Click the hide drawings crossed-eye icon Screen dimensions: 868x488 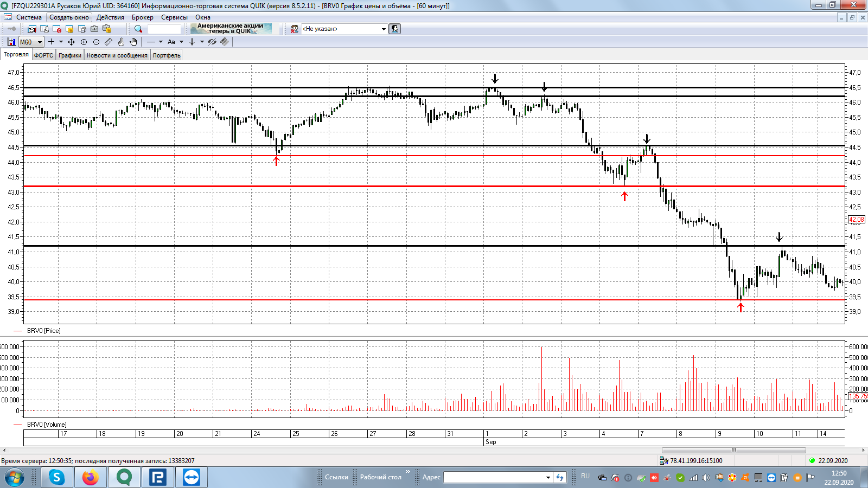(212, 42)
